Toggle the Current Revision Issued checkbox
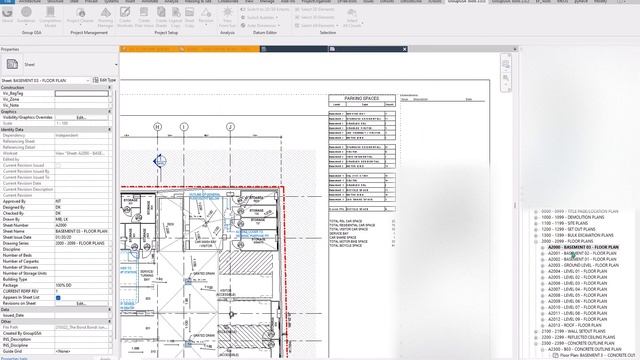Viewport: 640px width, 360px height. (58, 165)
